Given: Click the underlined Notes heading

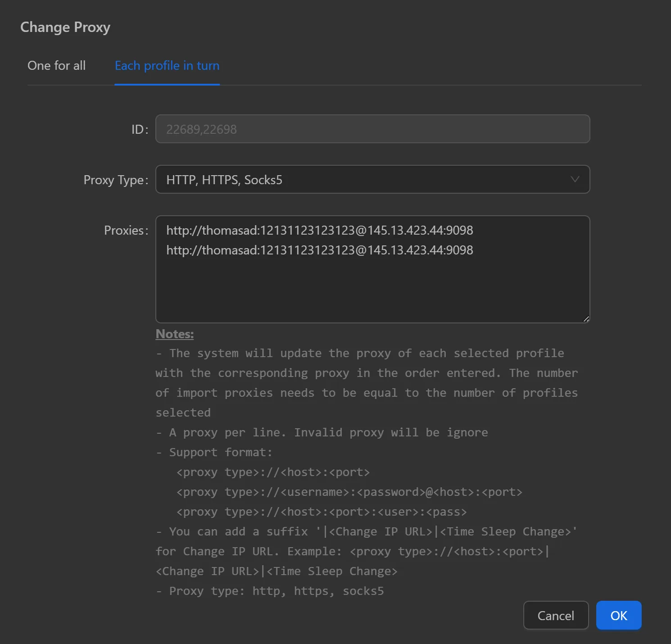Looking at the screenshot, I should tap(174, 334).
